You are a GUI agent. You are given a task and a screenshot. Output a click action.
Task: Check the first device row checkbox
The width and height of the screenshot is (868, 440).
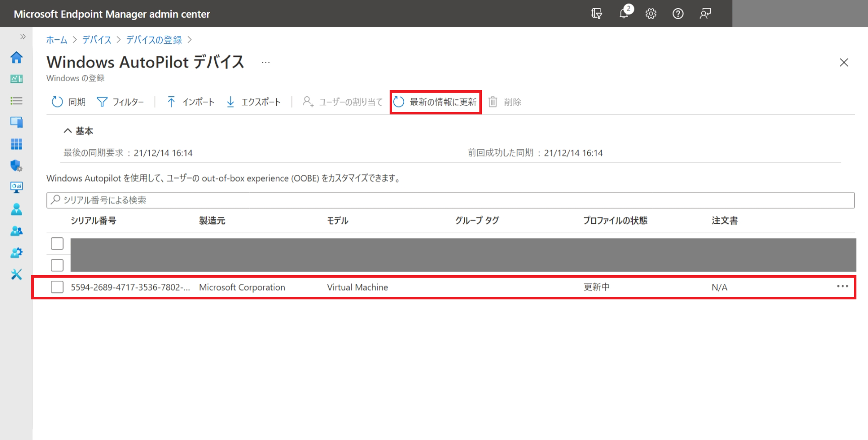57,244
